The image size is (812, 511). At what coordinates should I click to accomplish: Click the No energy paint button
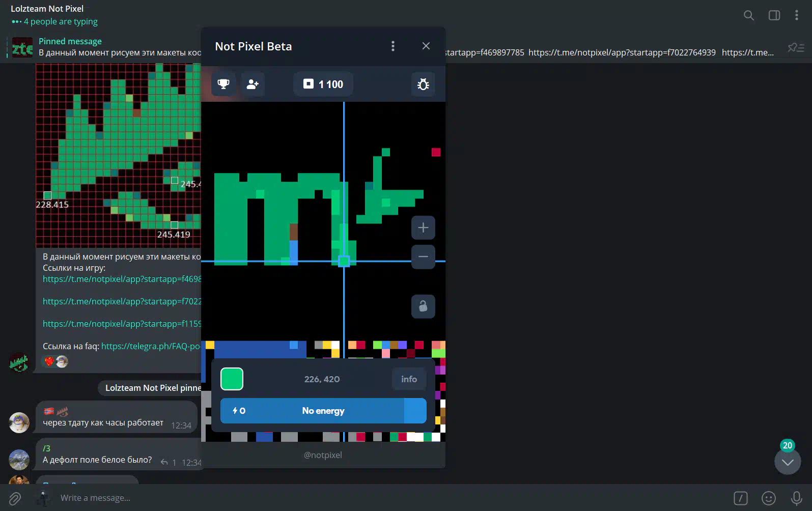click(x=323, y=411)
